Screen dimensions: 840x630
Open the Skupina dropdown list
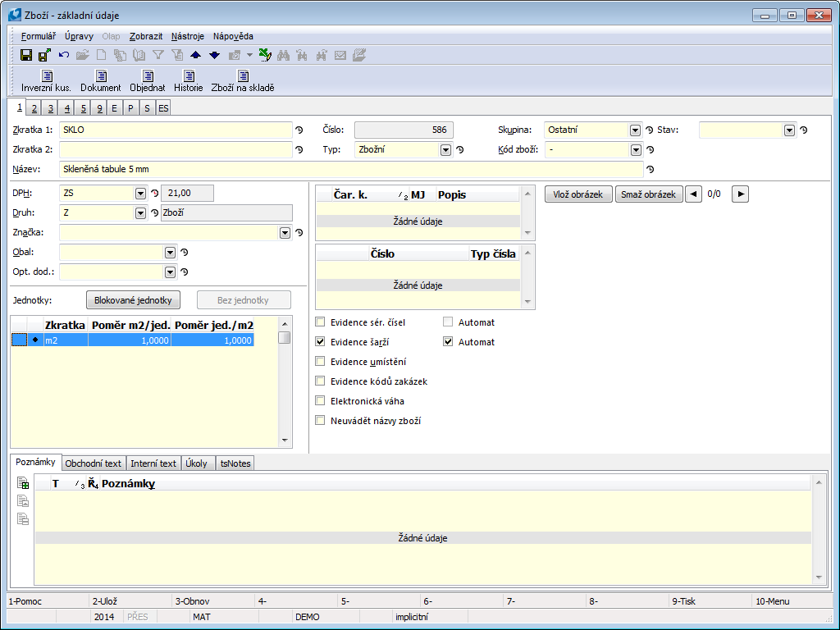(635, 130)
